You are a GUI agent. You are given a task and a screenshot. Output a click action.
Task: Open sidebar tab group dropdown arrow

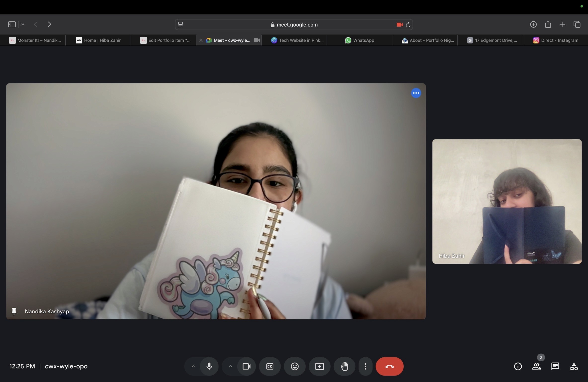click(23, 24)
